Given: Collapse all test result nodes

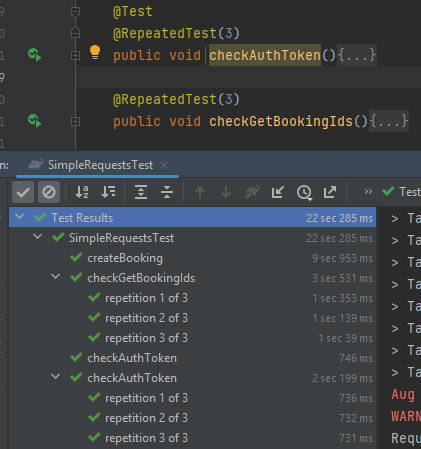Looking at the screenshot, I should pyautogui.click(x=167, y=192).
